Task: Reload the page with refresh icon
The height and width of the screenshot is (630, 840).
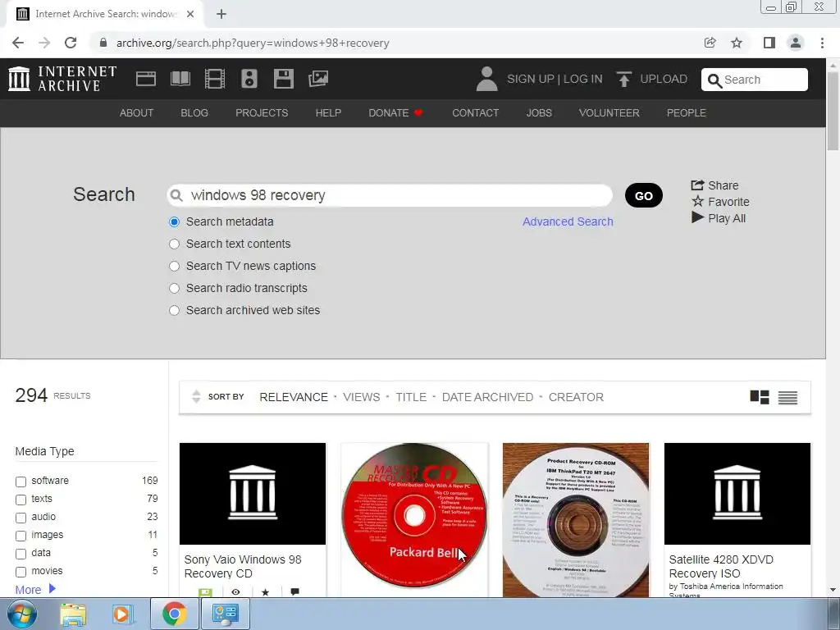Action: click(x=71, y=43)
